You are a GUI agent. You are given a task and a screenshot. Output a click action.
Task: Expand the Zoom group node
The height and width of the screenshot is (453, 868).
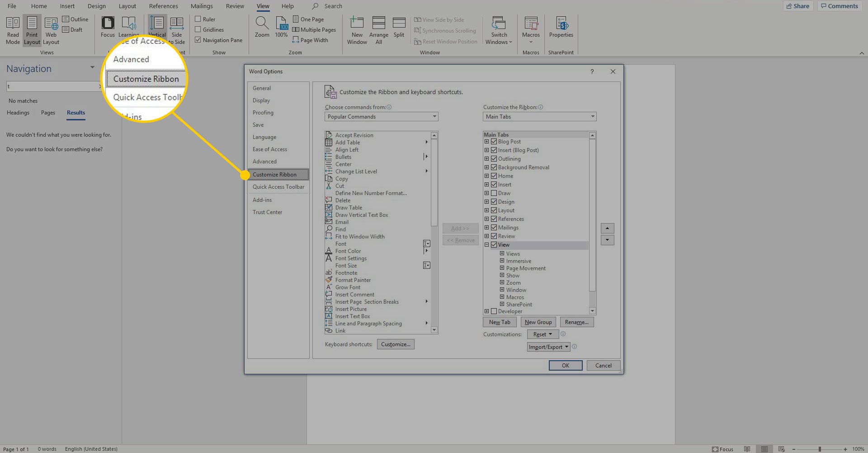[502, 283]
